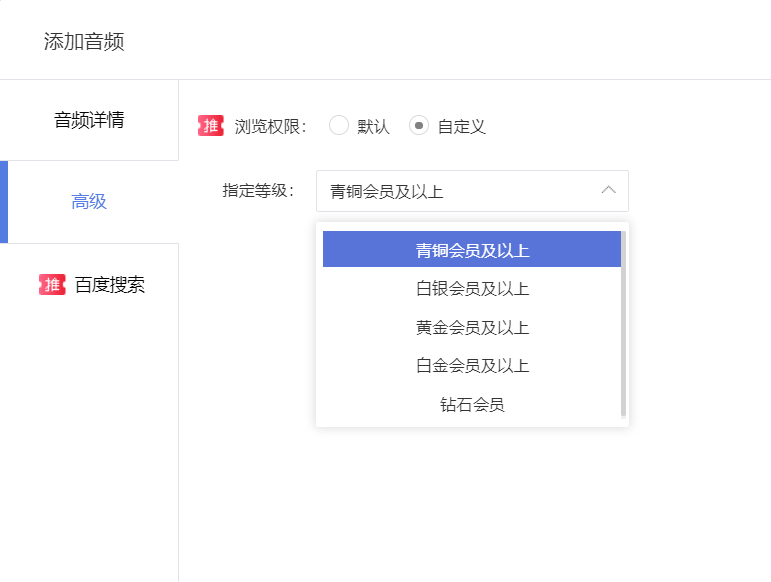Click the 自定义 option label text
The width and height of the screenshot is (771, 582).
[x=461, y=126]
